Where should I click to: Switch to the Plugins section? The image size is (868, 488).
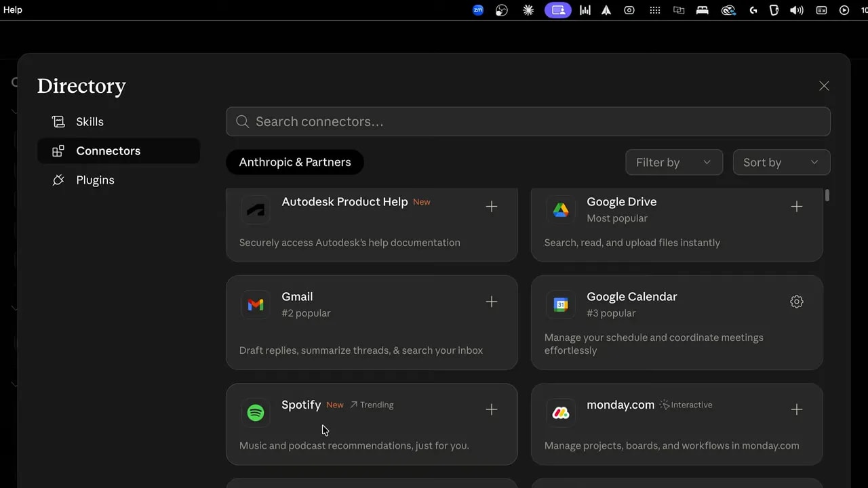(x=119, y=180)
